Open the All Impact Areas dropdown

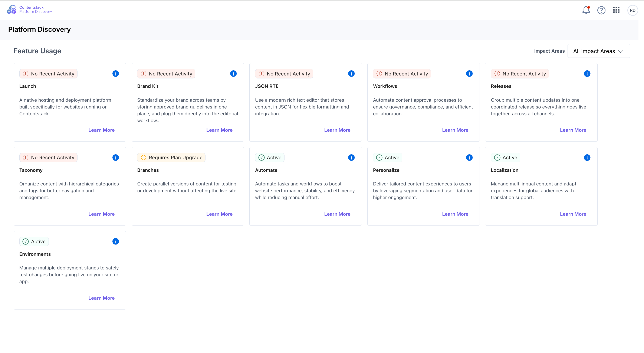pos(599,51)
